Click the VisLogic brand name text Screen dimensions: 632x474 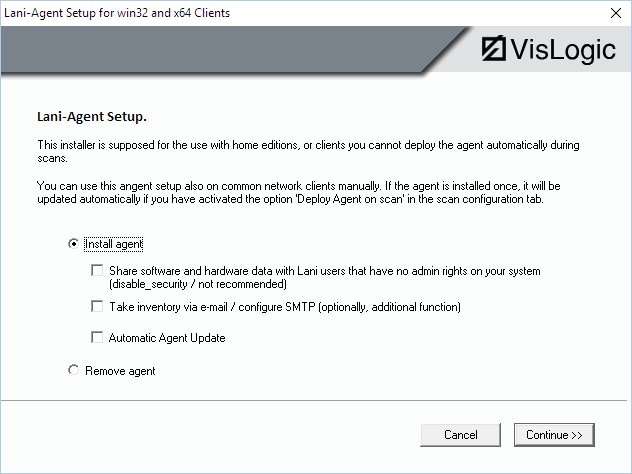(563, 49)
